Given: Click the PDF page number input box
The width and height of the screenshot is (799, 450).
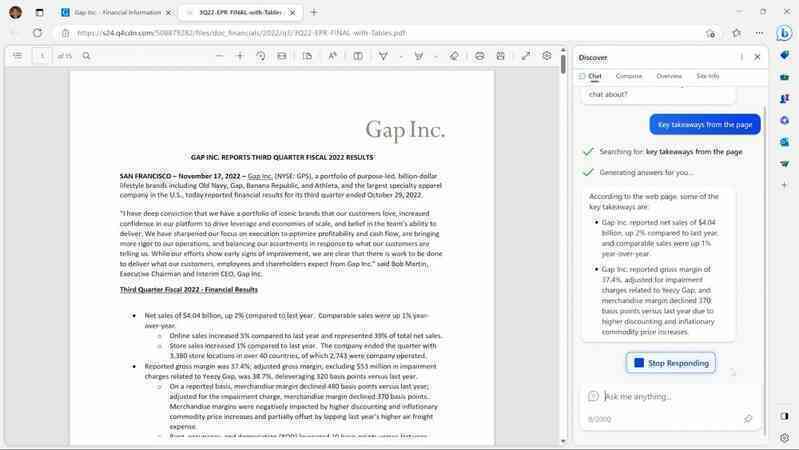Looking at the screenshot, I should click(x=41, y=56).
